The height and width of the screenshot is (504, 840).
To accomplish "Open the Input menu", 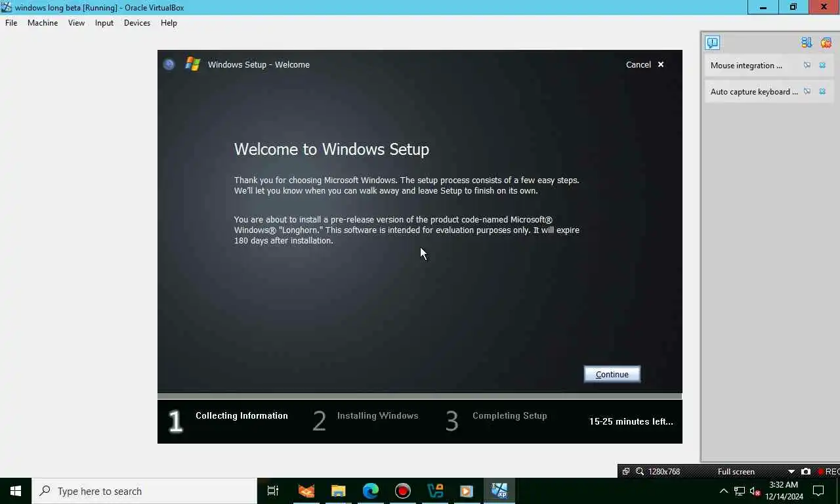I will click(104, 23).
